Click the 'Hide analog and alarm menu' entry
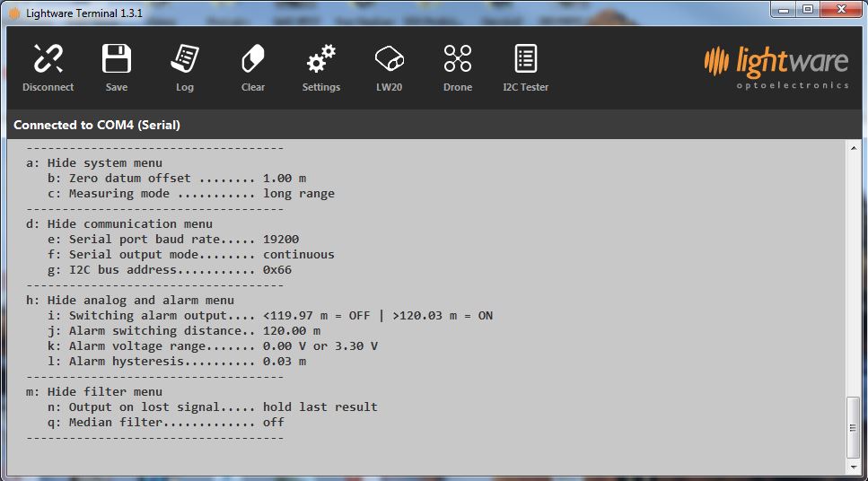Screen dimensions: 868x481 [130, 301]
